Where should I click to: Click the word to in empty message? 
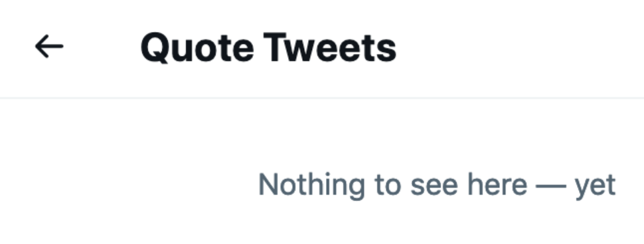[x=388, y=185]
